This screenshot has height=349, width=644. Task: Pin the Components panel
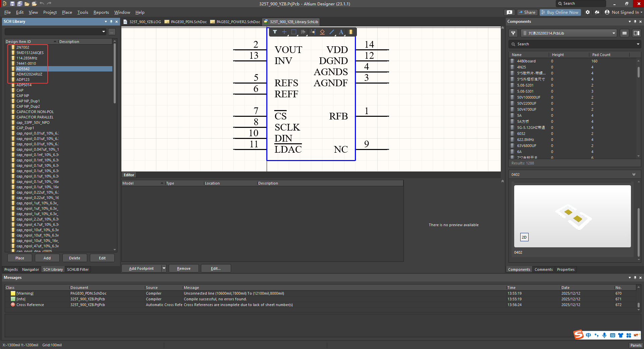pyautogui.click(x=635, y=21)
